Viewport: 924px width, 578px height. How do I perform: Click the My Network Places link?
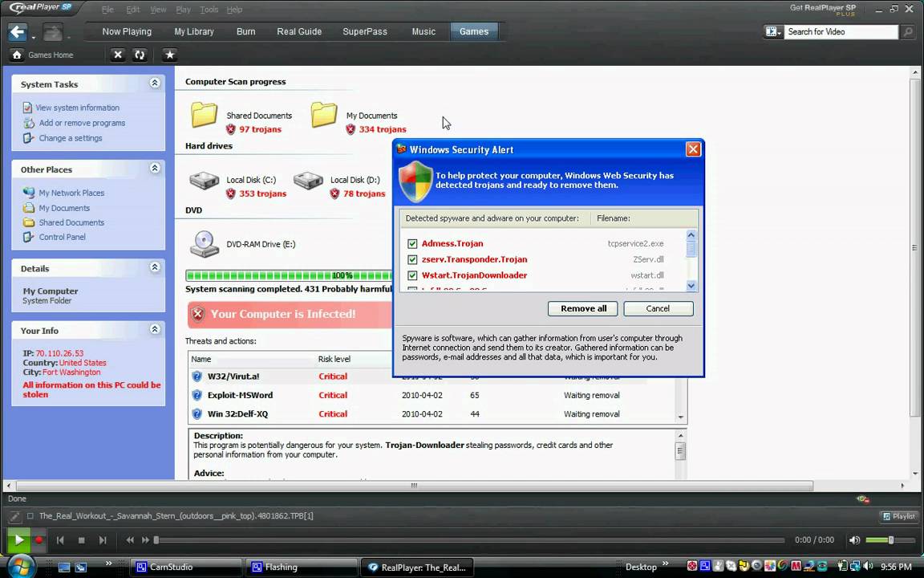pos(71,193)
